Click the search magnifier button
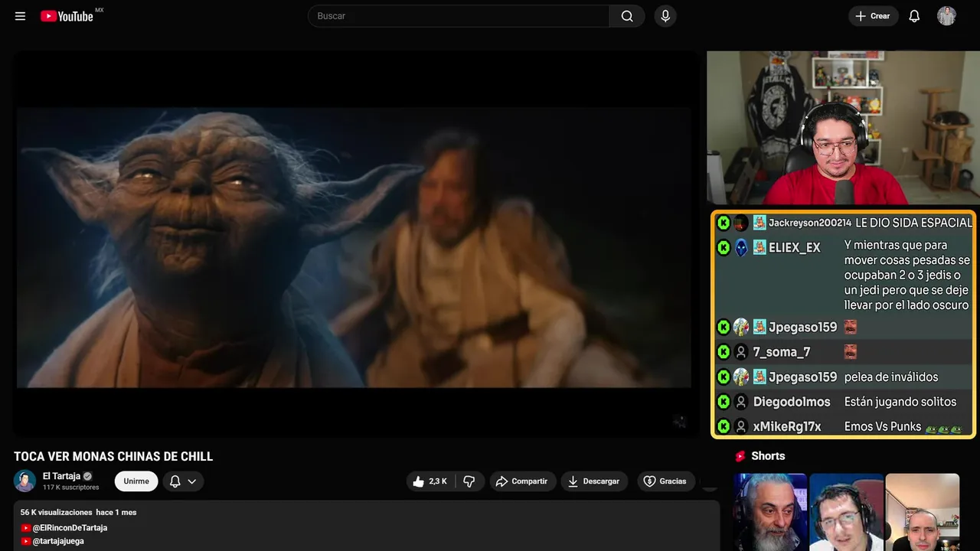 click(x=627, y=16)
